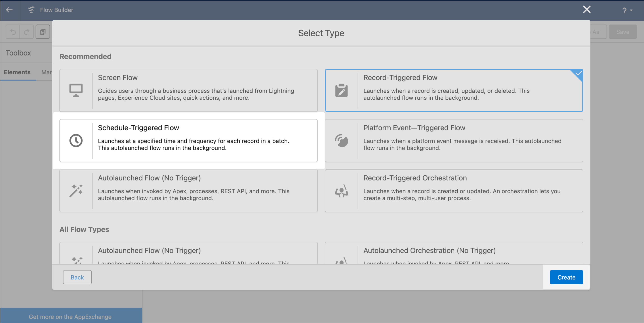Screen dimensions: 644x323
Task: Click the greyed-out Save button
Action: [623, 32]
